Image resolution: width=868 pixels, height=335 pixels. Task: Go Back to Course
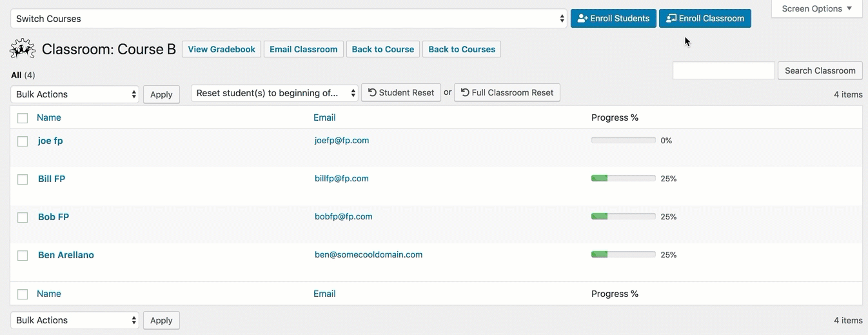point(383,49)
